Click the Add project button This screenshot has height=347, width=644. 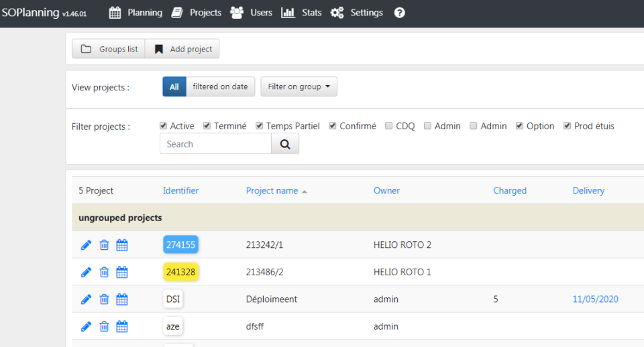click(x=182, y=49)
